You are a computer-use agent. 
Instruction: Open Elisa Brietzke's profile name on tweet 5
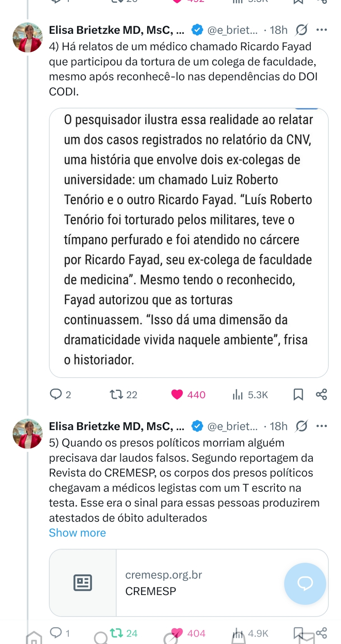click(x=116, y=426)
